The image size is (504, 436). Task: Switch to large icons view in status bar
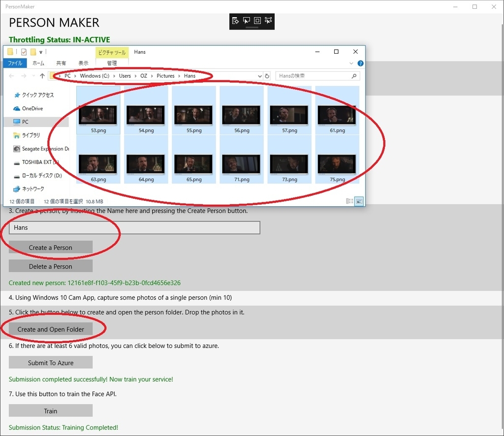tap(359, 201)
